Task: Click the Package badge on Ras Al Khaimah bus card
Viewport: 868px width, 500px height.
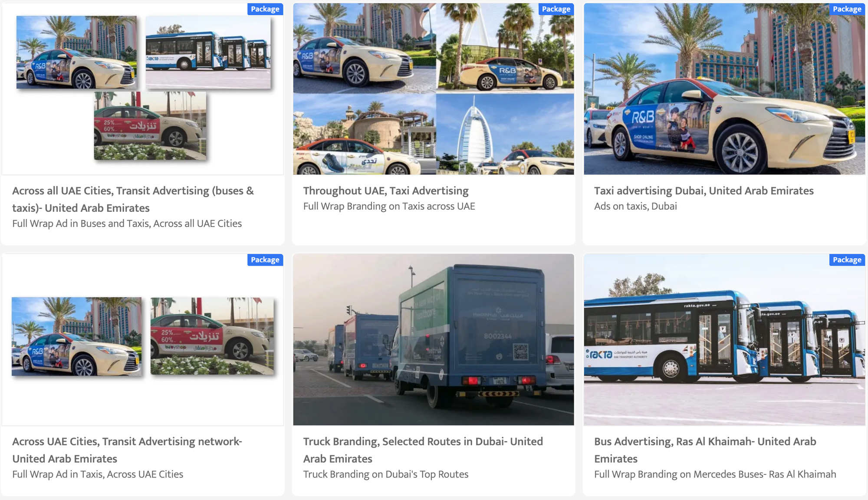Action: tap(847, 260)
